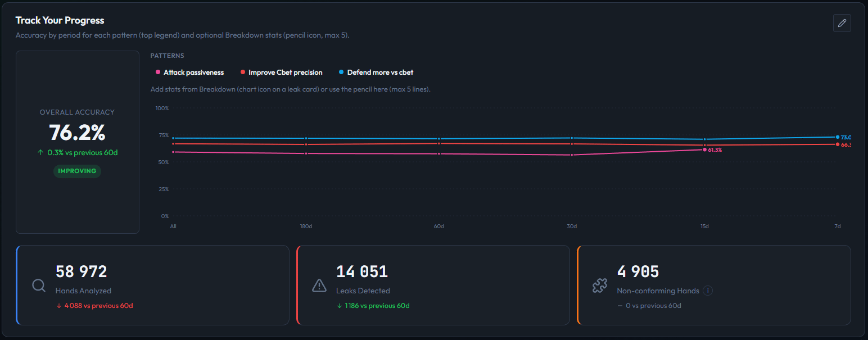Click the Hands Analyzed label
868x340 pixels.
coord(83,291)
